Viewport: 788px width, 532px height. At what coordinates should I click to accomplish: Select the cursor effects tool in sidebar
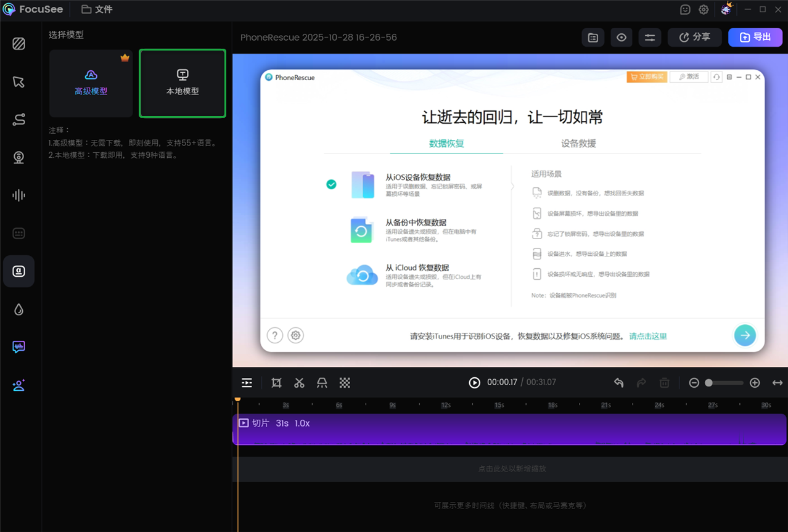click(18, 81)
